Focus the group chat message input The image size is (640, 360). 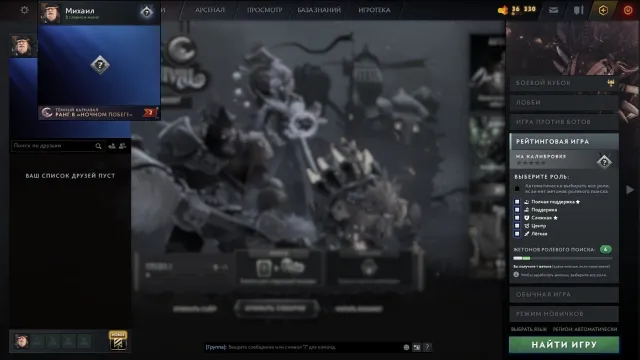314,347
